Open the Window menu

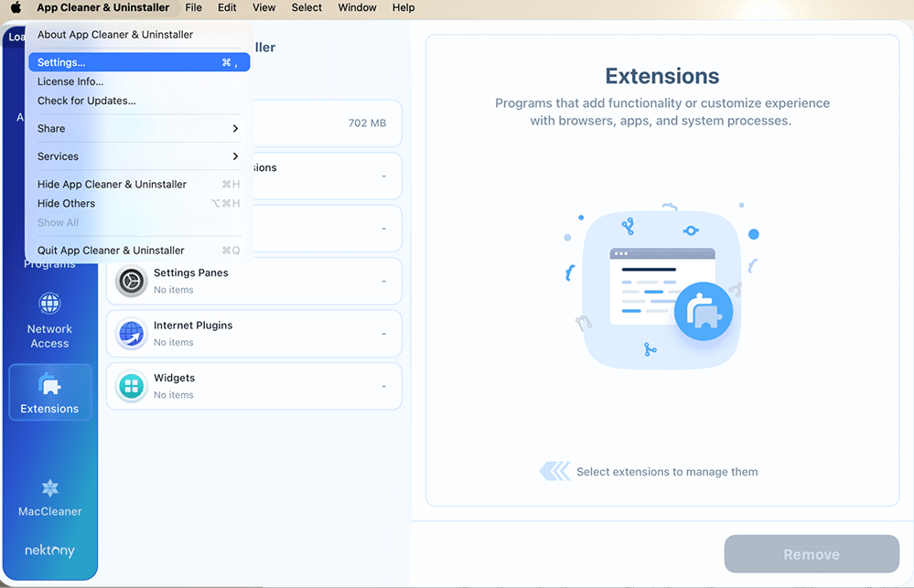point(358,7)
